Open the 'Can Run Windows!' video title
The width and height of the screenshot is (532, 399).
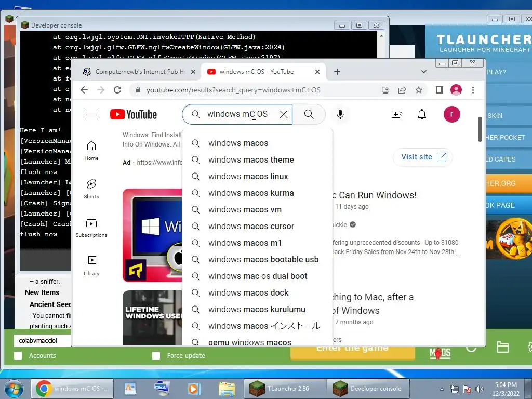(375, 195)
